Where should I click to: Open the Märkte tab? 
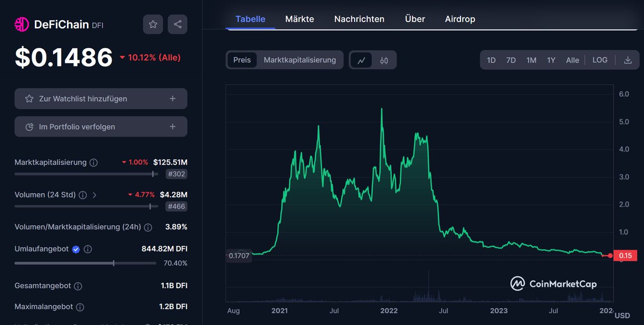pos(299,19)
